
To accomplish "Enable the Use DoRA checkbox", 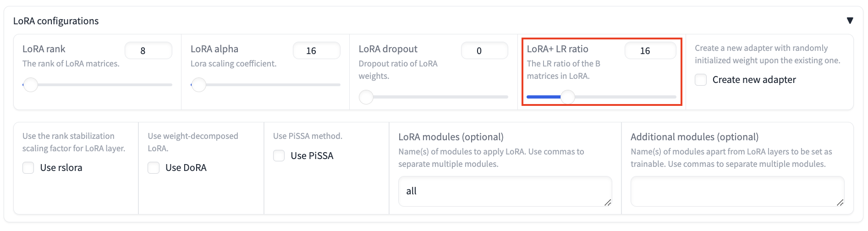I will pos(154,168).
